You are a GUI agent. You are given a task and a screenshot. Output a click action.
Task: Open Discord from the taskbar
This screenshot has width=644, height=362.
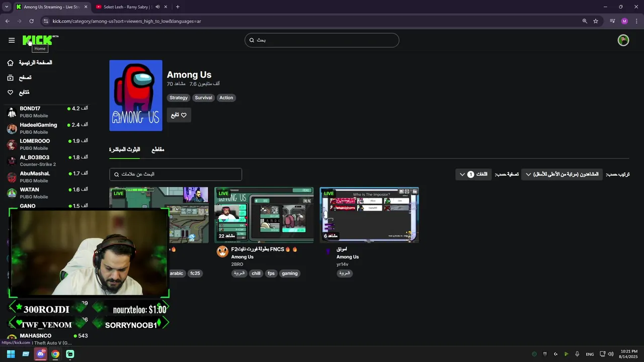click(40, 354)
